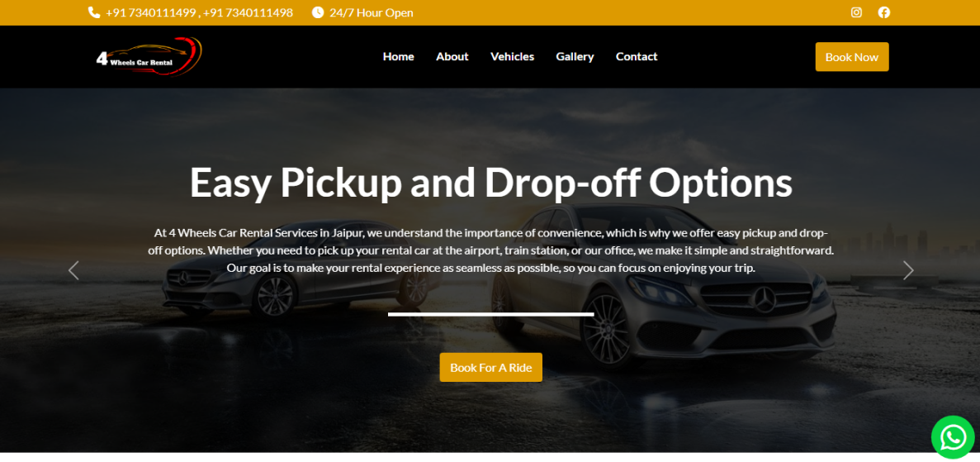The width and height of the screenshot is (980, 462).
Task: Call the +91 7340111499 phone number
Action: click(x=150, y=12)
